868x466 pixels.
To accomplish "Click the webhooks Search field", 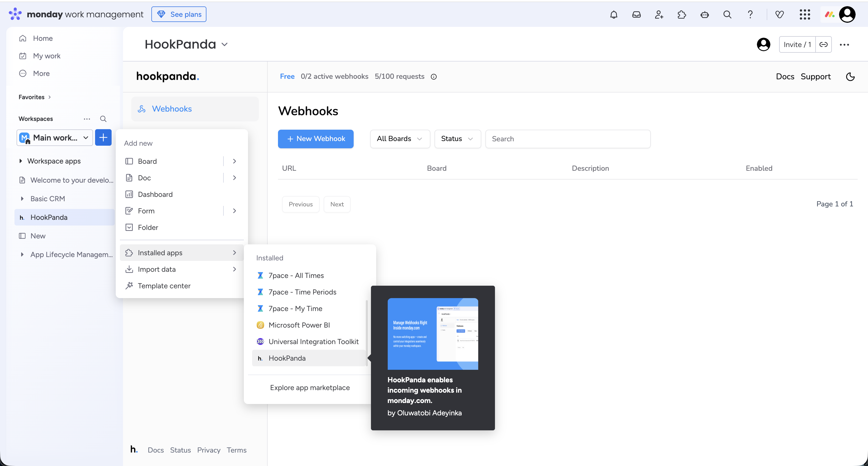I will click(568, 139).
